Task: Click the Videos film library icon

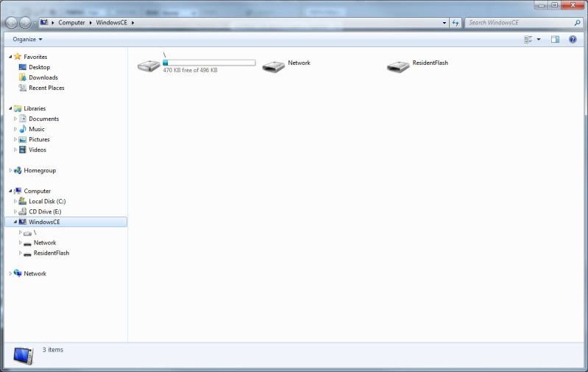Action: pyautogui.click(x=23, y=150)
